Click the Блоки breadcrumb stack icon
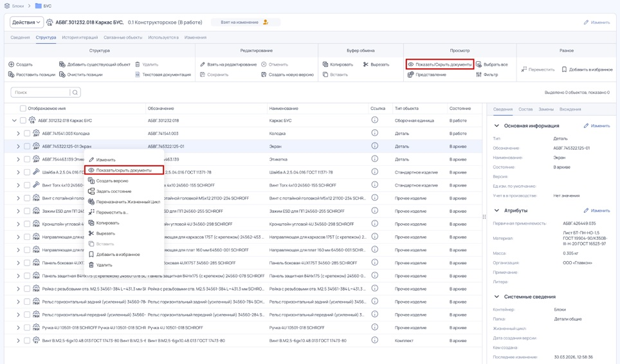Screen dimensions: 620x364 click(x=6, y=6)
